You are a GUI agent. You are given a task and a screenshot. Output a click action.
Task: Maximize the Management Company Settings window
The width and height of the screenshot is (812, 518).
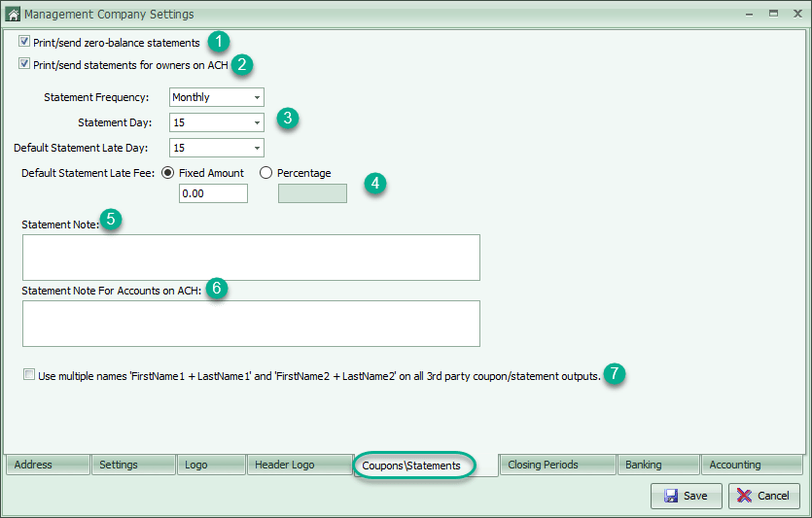click(773, 14)
